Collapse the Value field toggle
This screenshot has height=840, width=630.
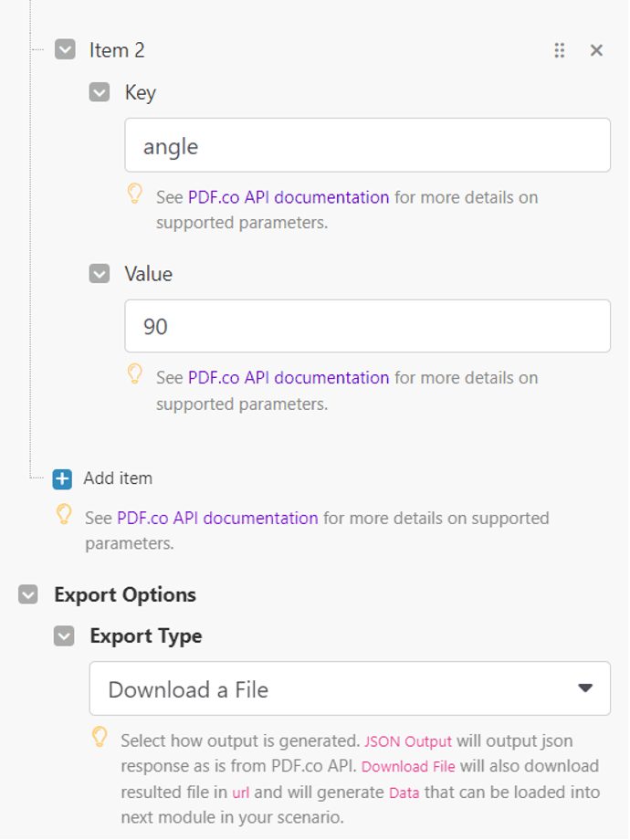tap(100, 273)
